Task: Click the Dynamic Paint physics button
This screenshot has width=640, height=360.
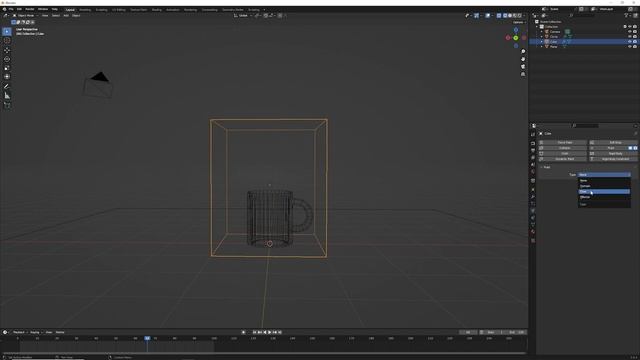Action: 563,159
